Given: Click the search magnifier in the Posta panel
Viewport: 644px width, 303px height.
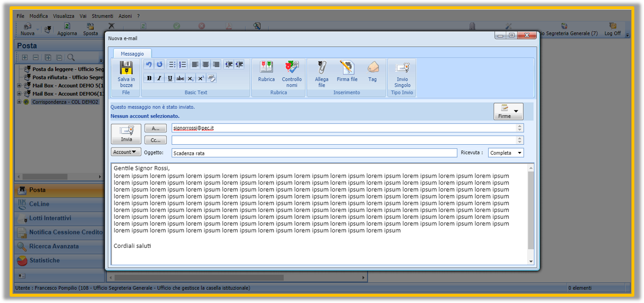Looking at the screenshot, I should [x=71, y=58].
